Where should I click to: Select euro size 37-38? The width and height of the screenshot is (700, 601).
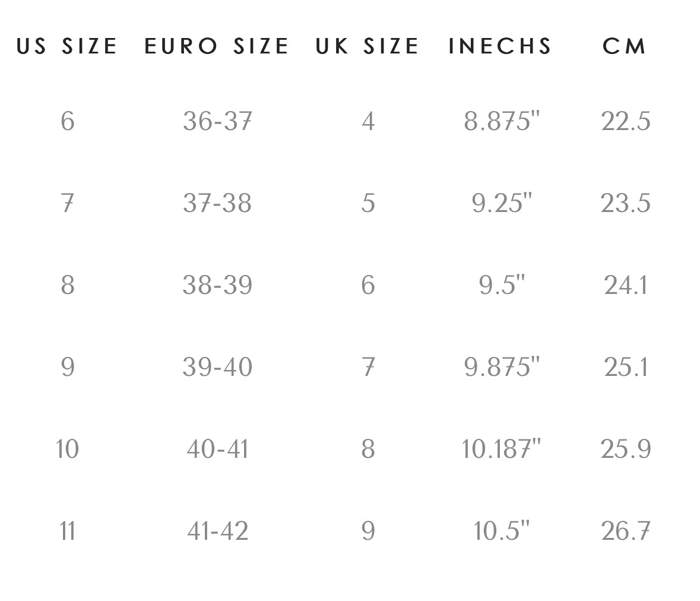217,204
